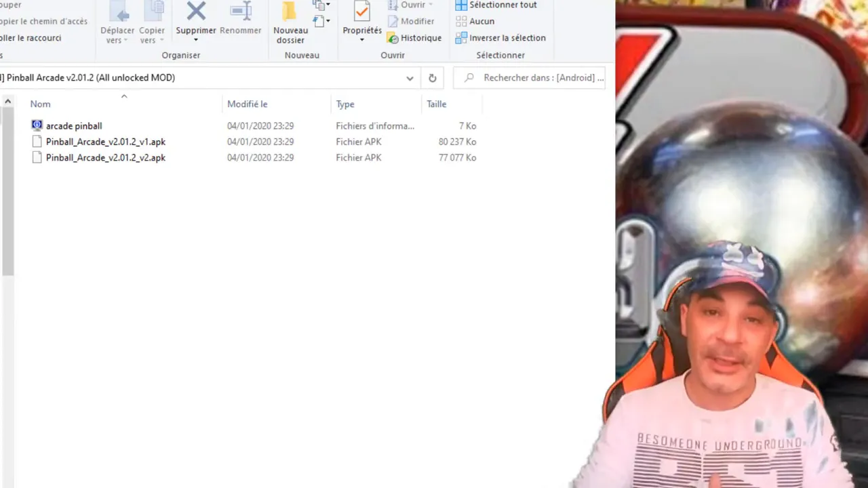Click the navigation pane scrollbar up arrow
This screenshot has width=868, height=488.
coord(7,102)
